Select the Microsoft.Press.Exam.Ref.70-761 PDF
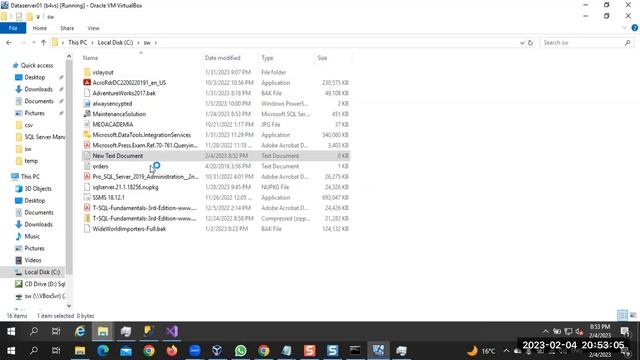This screenshot has width=640, height=360. click(145, 145)
